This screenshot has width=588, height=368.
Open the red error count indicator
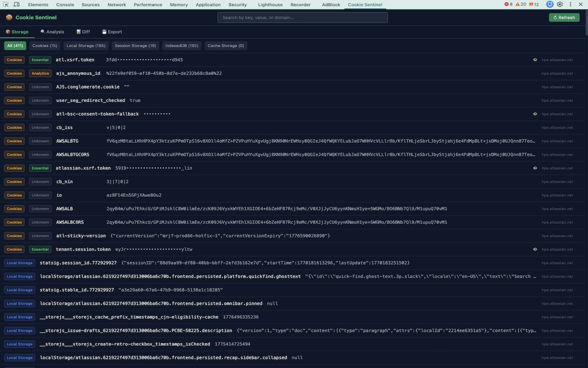(x=509, y=5)
